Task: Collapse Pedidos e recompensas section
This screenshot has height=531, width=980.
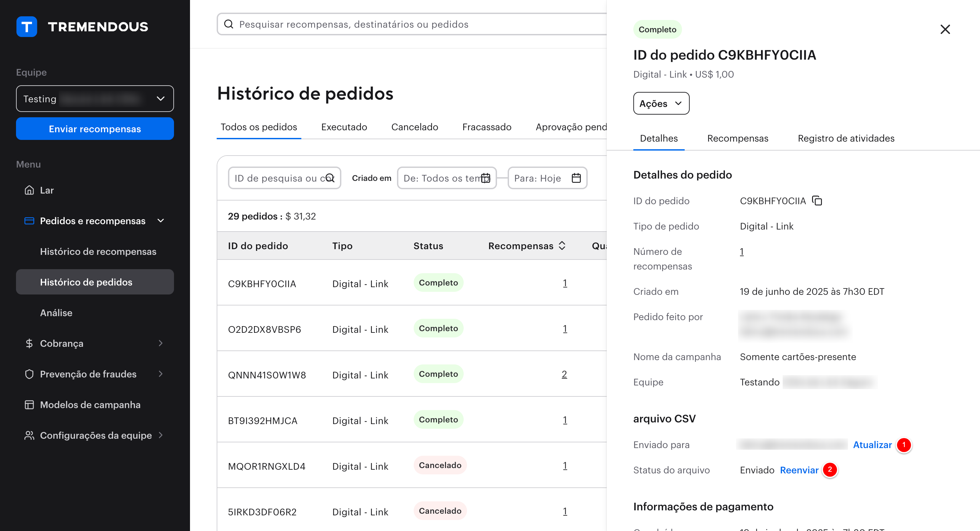Action: (x=161, y=221)
